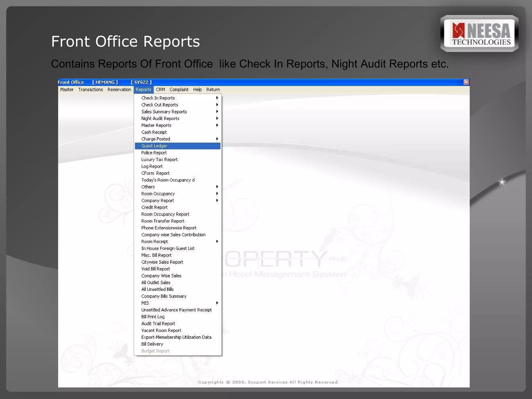Open Room Occupancy Report
Image resolution: width=532 pixels, height=399 pixels.
[178, 214]
